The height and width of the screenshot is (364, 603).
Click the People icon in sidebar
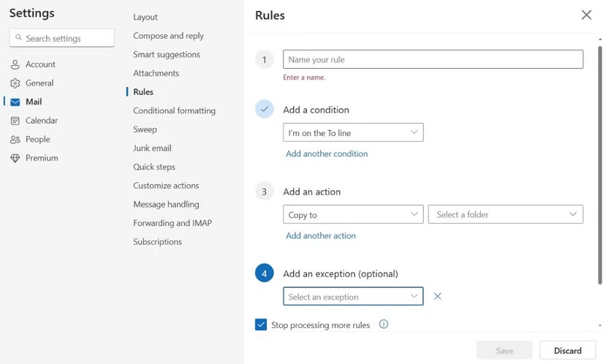click(15, 140)
